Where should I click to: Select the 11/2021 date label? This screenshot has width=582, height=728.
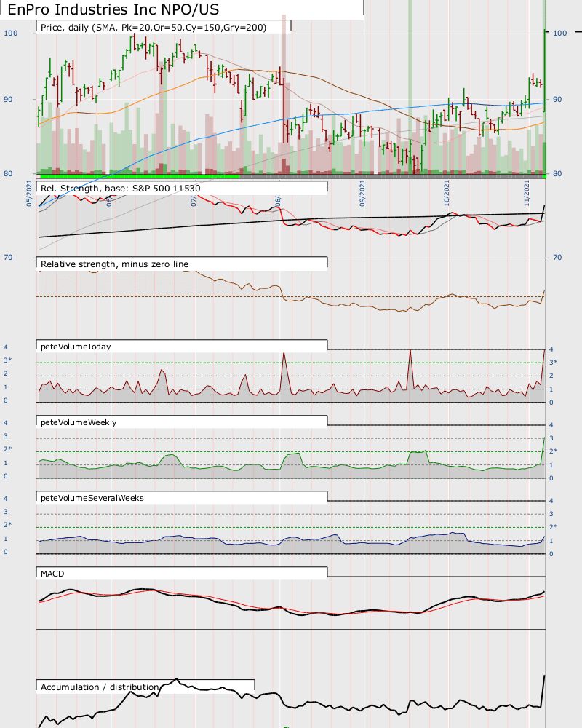point(527,193)
